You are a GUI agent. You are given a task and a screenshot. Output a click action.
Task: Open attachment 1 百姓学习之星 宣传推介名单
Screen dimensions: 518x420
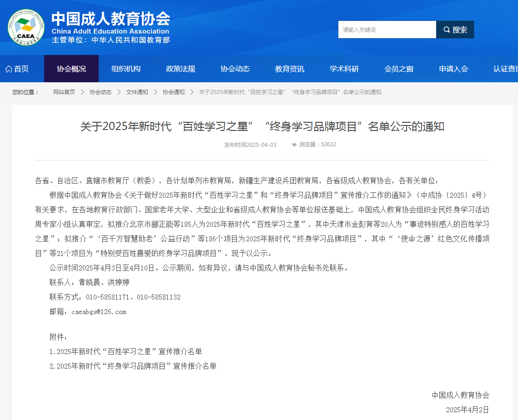[126, 352]
